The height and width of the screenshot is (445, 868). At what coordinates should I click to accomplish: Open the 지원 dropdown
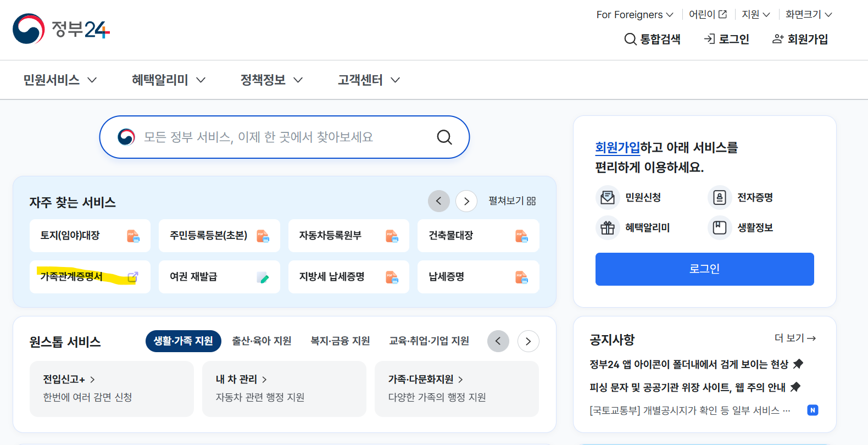pyautogui.click(x=756, y=14)
